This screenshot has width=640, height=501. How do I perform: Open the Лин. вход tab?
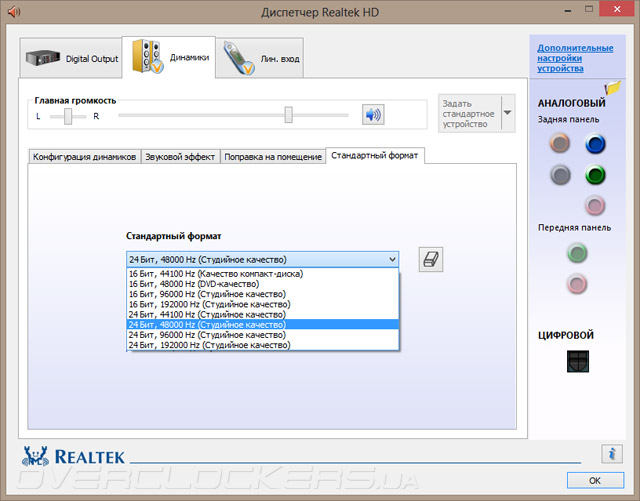[260, 58]
